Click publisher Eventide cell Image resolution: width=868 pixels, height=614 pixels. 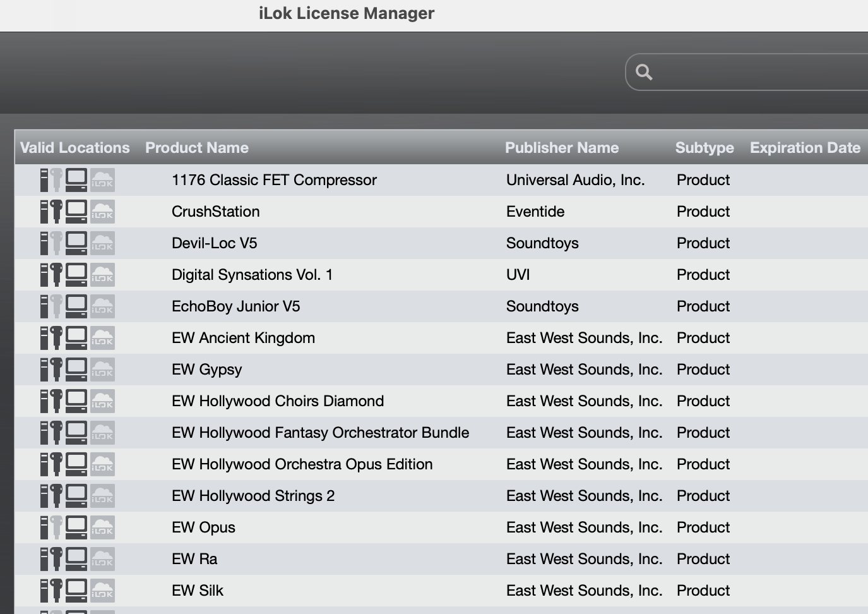(x=535, y=212)
